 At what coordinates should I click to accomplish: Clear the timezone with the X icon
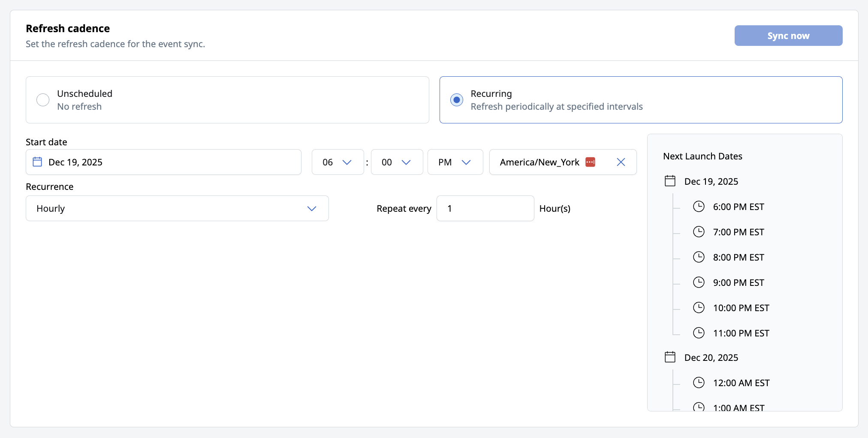click(621, 162)
